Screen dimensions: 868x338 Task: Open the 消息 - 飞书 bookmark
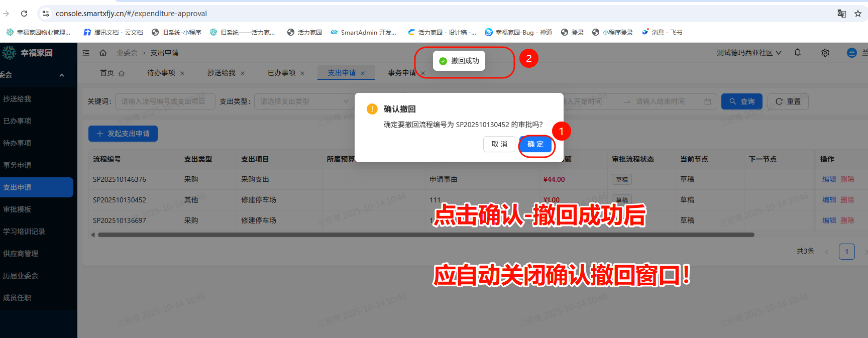662,32
